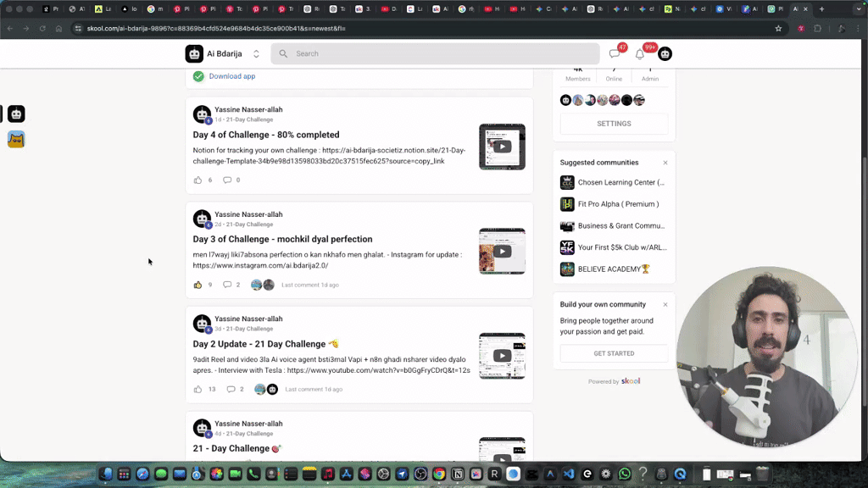The width and height of the screenshot is (868, 488).
Task: Open WhatsApp in the dock
Action: pyautogui.click(x=625, y=474)
